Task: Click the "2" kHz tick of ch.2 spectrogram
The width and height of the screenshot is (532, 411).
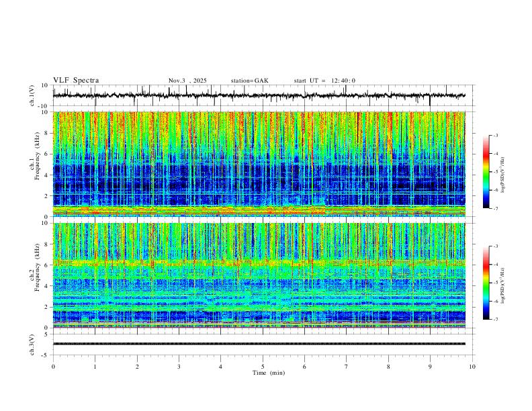Action: (x=47, y=307)
